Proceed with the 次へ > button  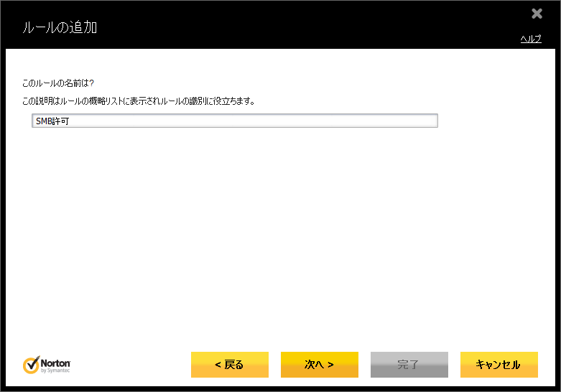click(x=319, y=365)
